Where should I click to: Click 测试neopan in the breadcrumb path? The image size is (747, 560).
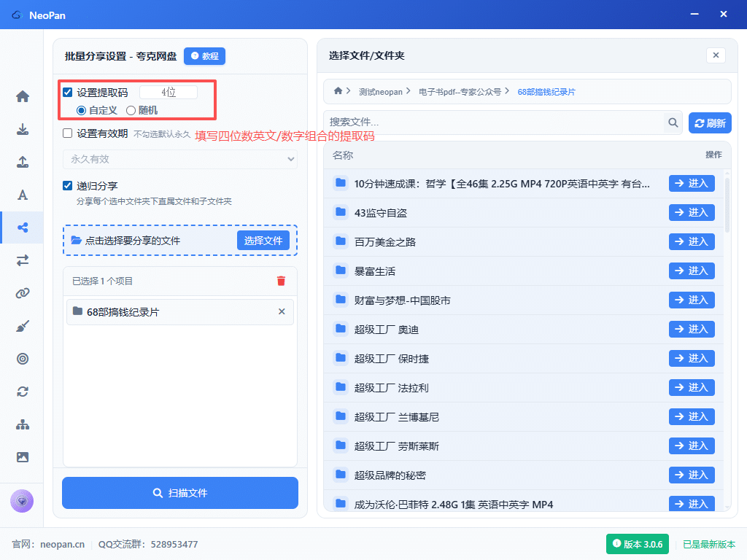click(x=380, y=92)
